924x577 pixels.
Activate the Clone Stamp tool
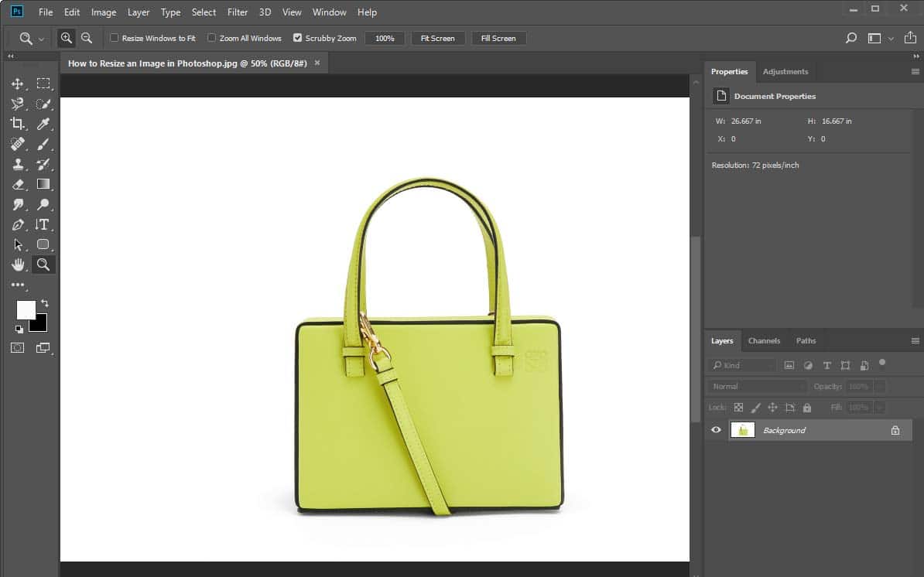17,164
